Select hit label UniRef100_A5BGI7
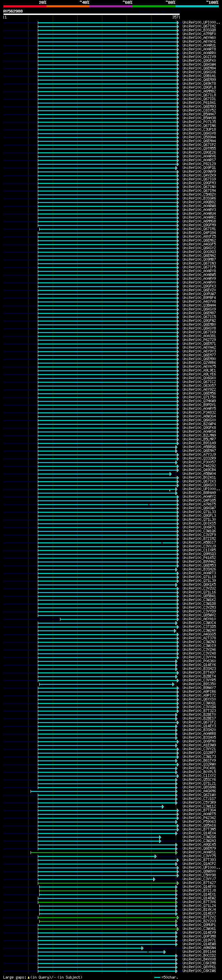The height and width of the screenshot is (980, 222). [199, 543]
